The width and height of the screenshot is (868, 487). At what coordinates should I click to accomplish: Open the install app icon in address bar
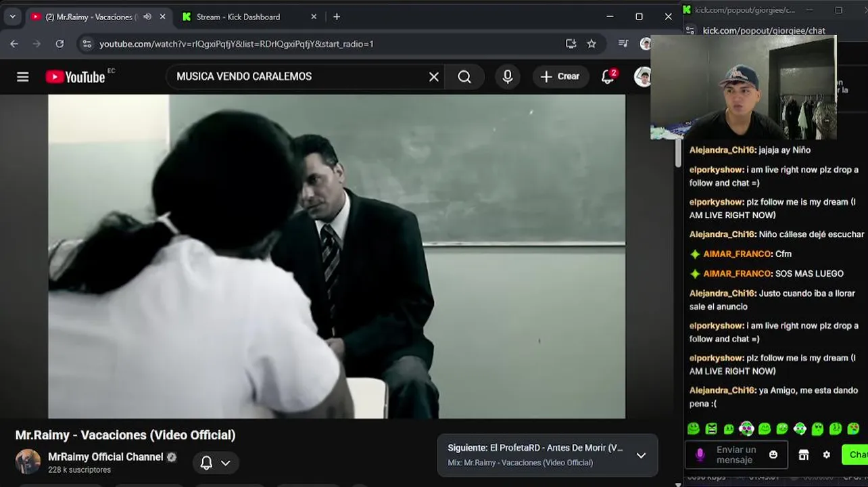click(x=571, y=44)
